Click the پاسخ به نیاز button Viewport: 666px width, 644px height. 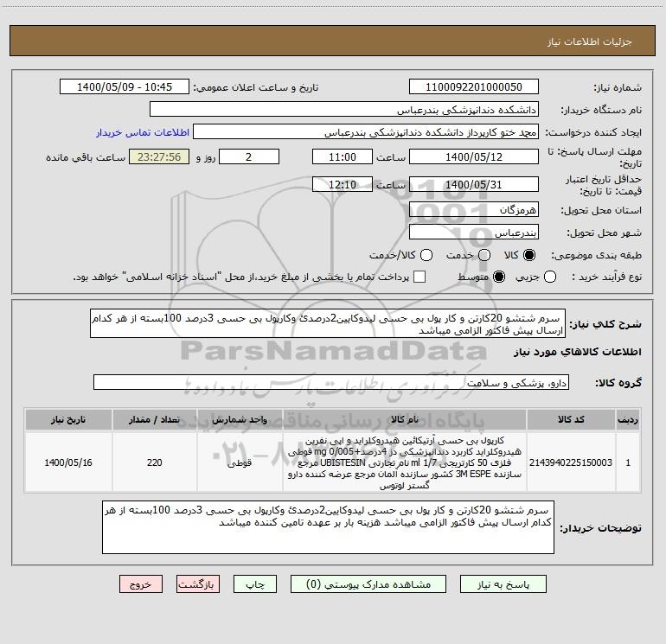tap(503, 584)
